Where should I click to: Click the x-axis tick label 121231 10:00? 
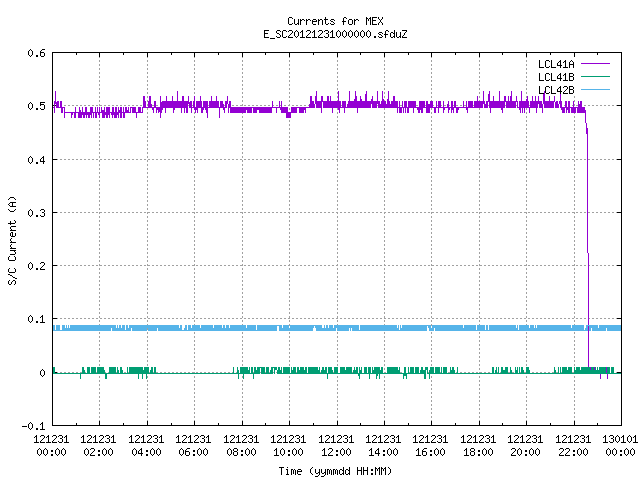point(288,445)
